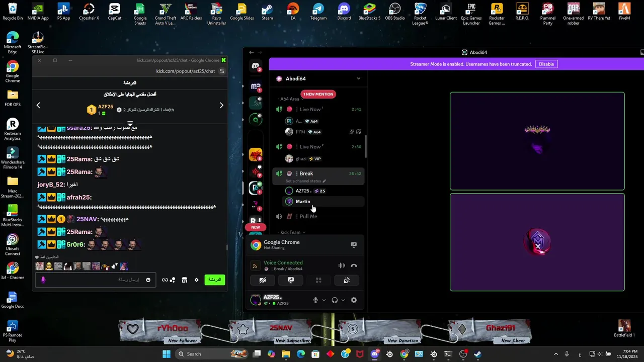Open Kick chat settings gear
The width and height of the screenshot is (644, 362).
click(x=197, y=280)
